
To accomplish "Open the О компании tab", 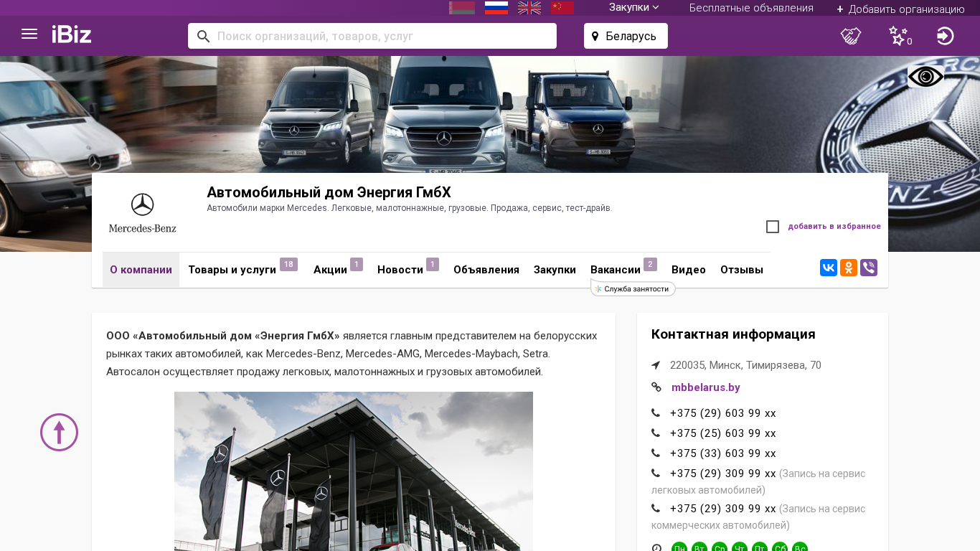I will point(141,270).
